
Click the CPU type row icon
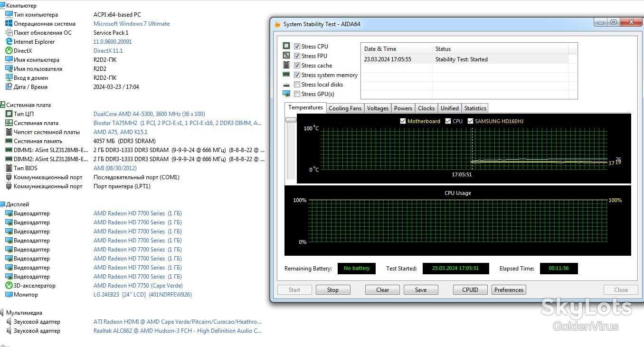click(x=9, y=114)
